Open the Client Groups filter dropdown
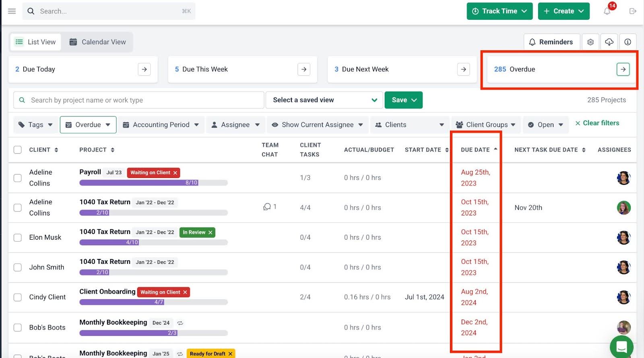Screen dimensions: 644x358 [486, 125]
